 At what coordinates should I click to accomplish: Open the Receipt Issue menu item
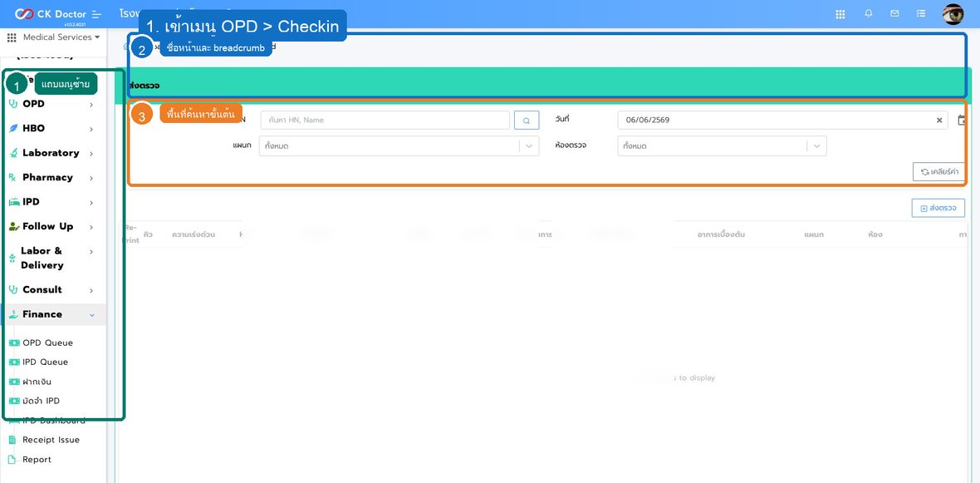(51, 440)
